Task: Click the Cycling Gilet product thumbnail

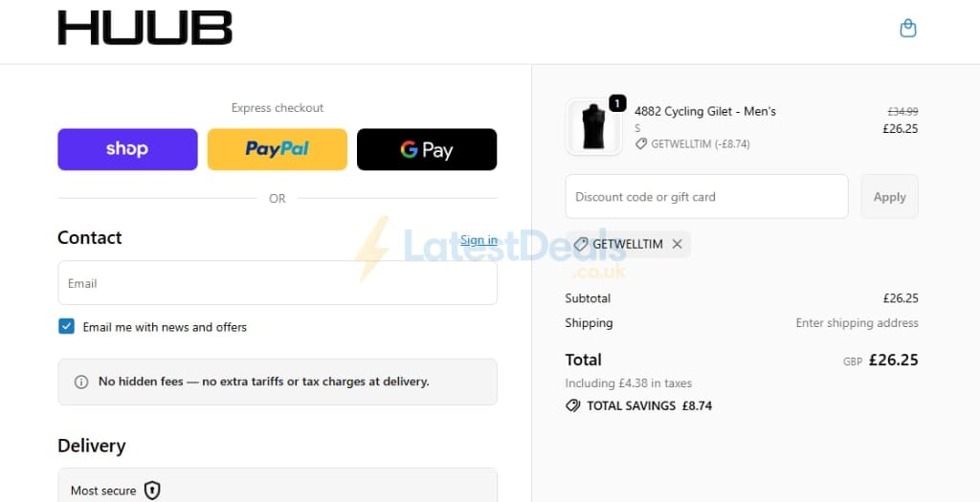Action: (x=593, y=127)
